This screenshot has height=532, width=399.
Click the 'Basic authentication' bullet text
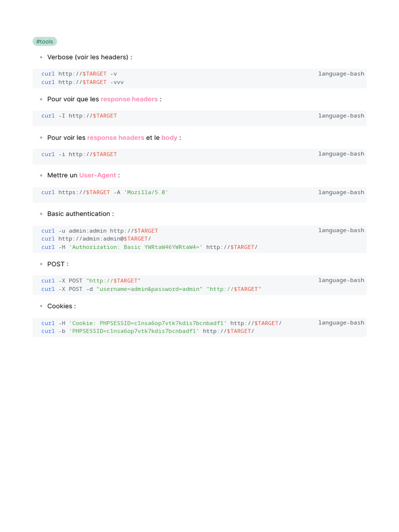pos(80,214)
